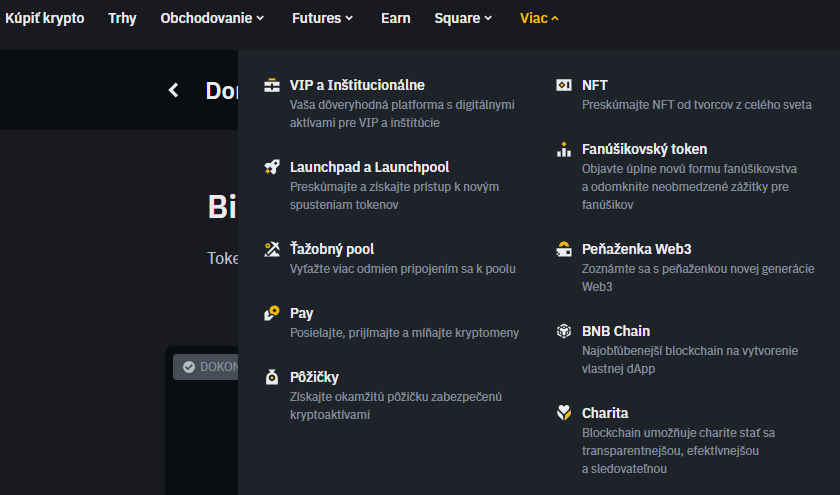Open Kúpiť krypto in navigation
The image size is (840, 495).
pyautogui.click(x=45, y=18)
